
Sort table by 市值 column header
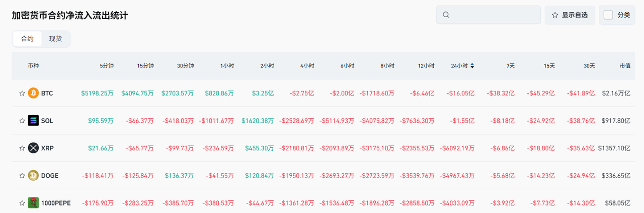tap(625, 66)
